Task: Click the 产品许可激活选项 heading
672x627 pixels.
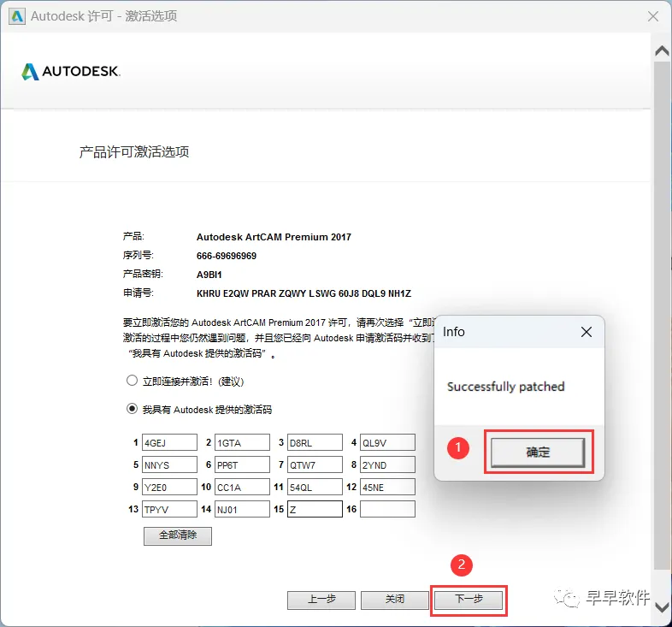Action: point(134,151)
